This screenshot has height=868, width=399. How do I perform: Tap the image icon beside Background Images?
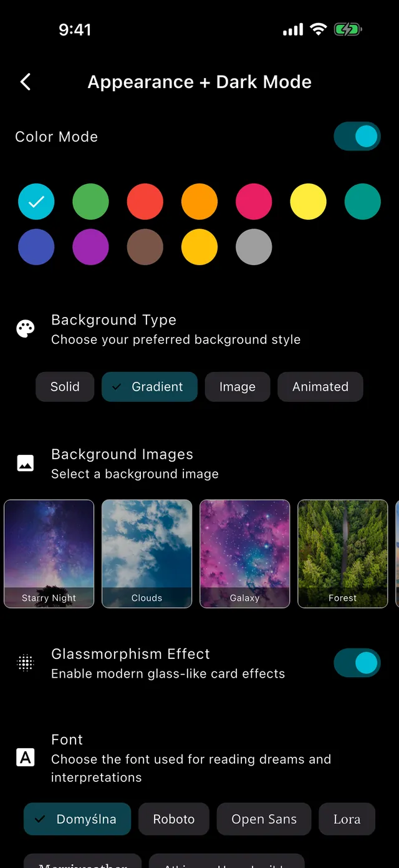pyautogui.click(x=26, y=463)
